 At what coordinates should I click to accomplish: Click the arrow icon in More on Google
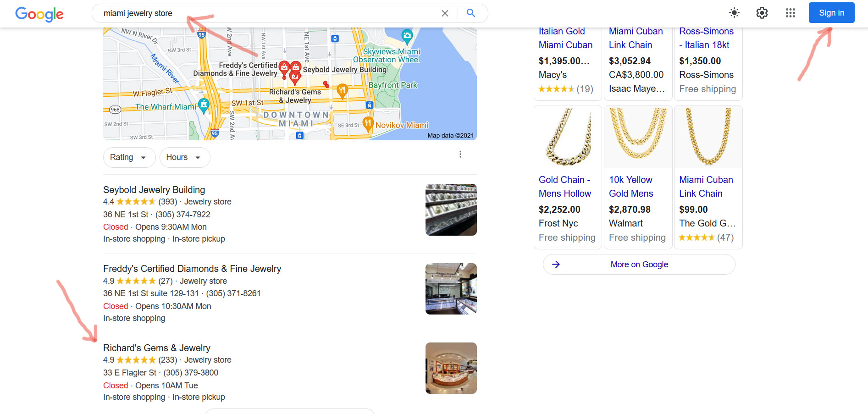click(x=556, y=265)
